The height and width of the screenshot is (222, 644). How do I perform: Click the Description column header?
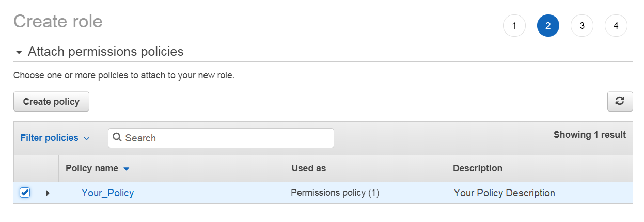pyautogui.click(x=477, y=168)
